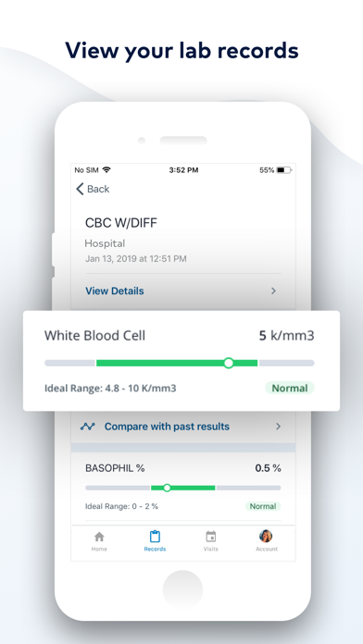Image resolution: width=363 pixels, height=644 pixels.
Task: Expand View Details chevron arrow
Action: click(x=273, y=291)
